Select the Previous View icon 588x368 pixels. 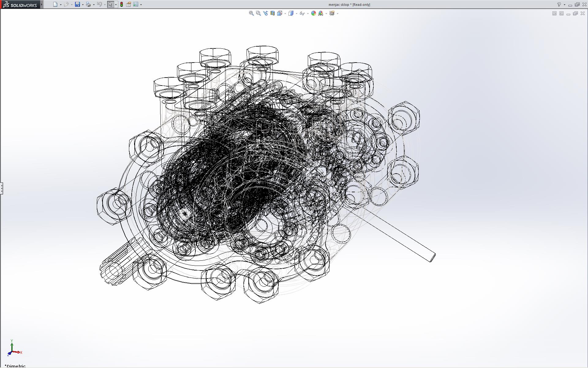[265, 13]
